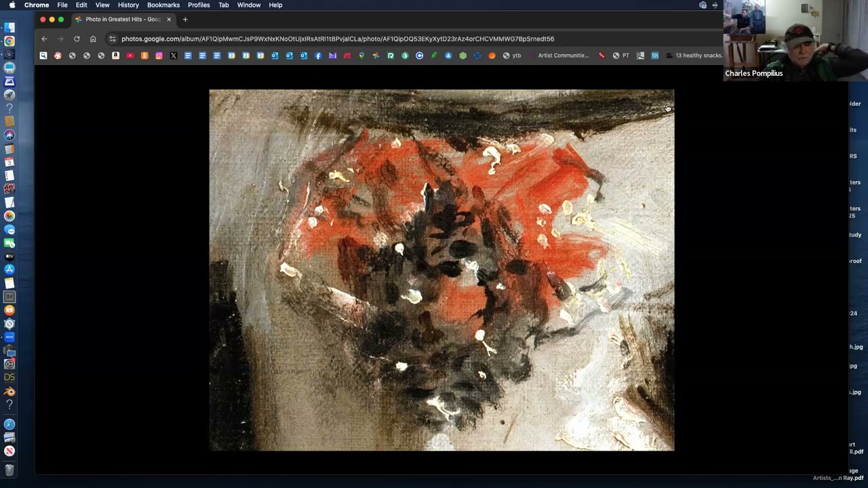Open the browser home page icon
The image size is (868, 488).
click(x=93, y=39)
